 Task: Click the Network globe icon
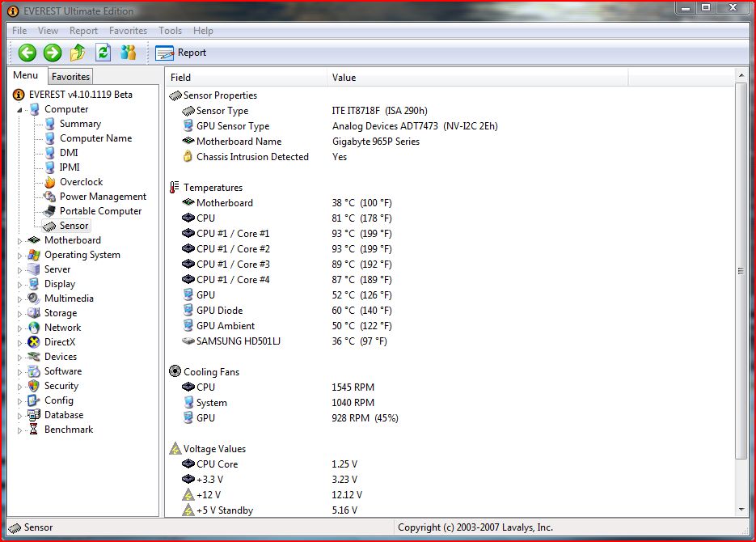coord(34,328)
